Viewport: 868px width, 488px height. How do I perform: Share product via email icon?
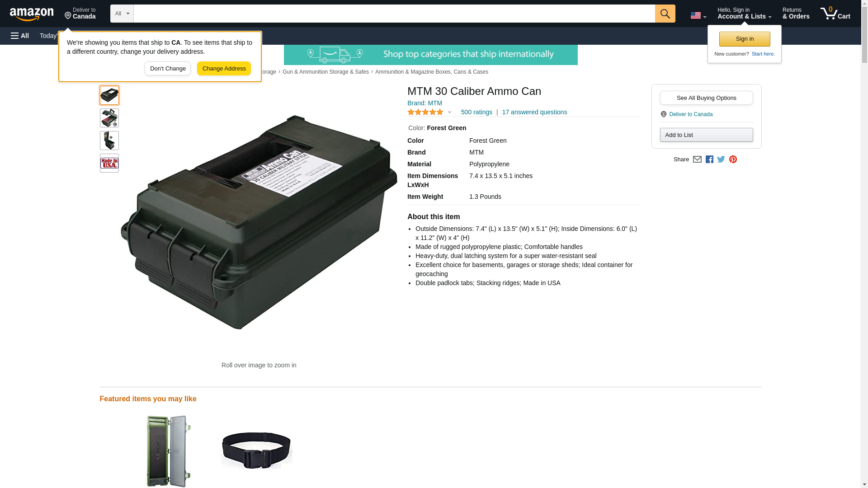click(x=697, y=159)
